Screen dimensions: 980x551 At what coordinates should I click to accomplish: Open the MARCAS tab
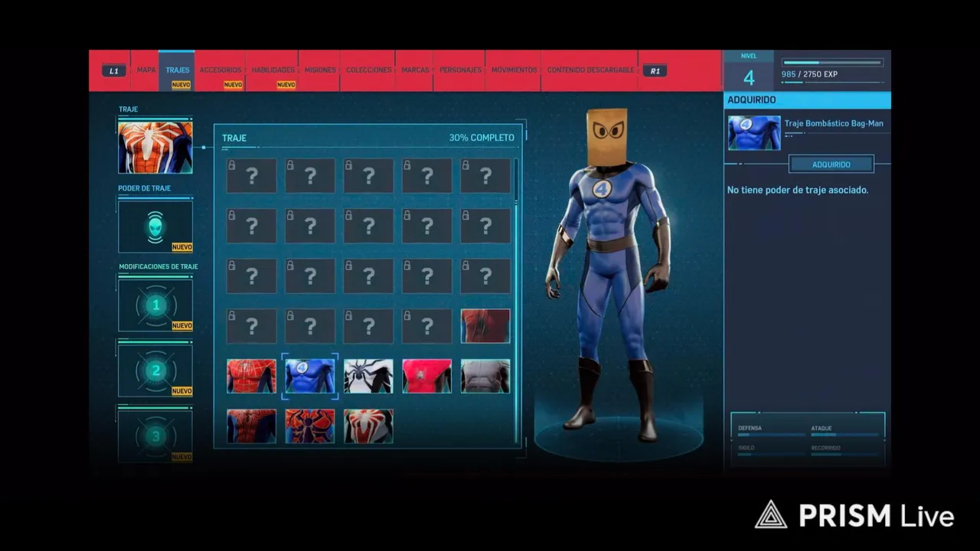pos(415,70)
